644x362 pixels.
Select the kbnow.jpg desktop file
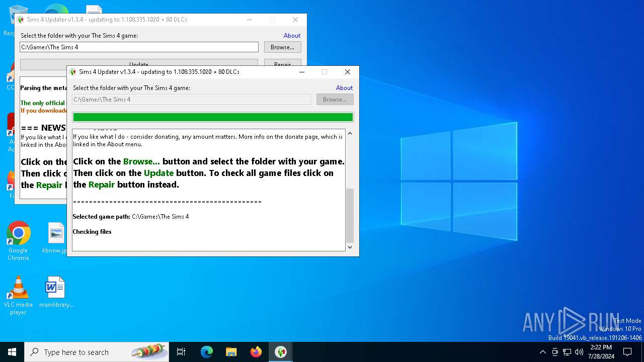[x=55, y=238]
